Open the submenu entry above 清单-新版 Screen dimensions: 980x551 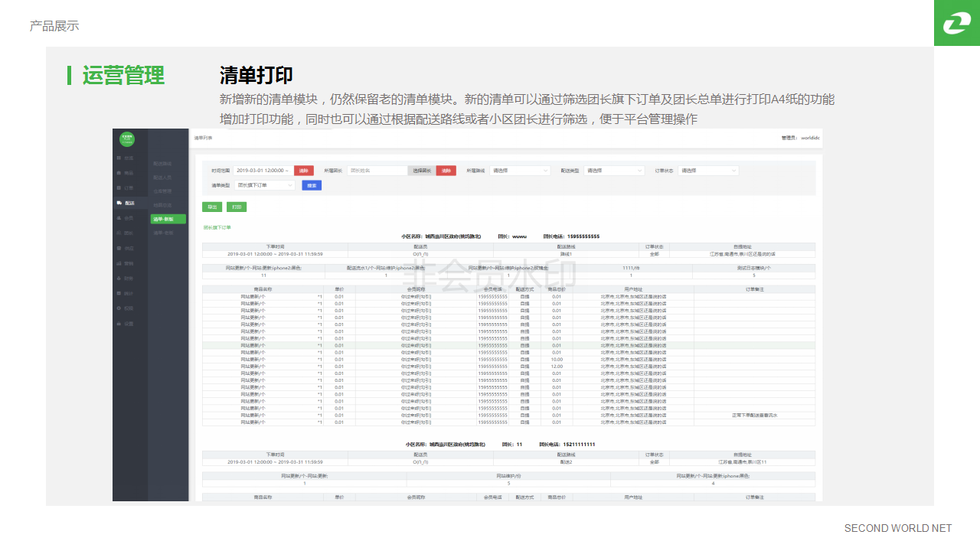click(162, 205)
